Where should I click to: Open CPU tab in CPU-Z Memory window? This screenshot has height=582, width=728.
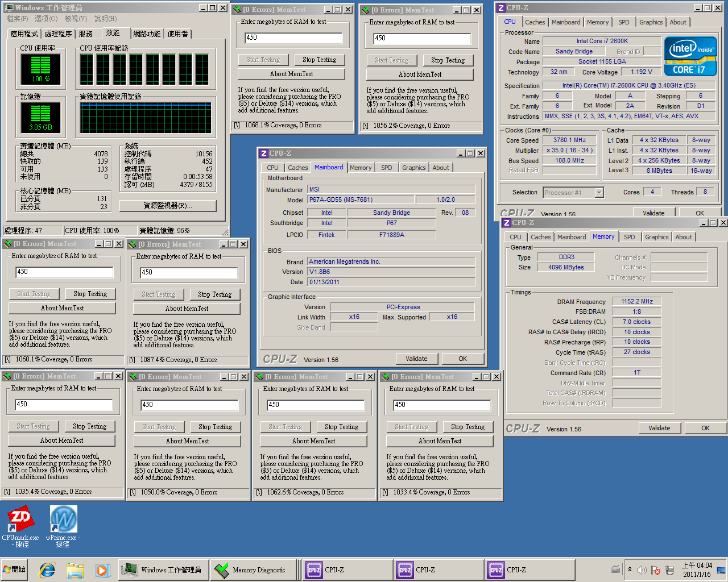tap(515, 237)
